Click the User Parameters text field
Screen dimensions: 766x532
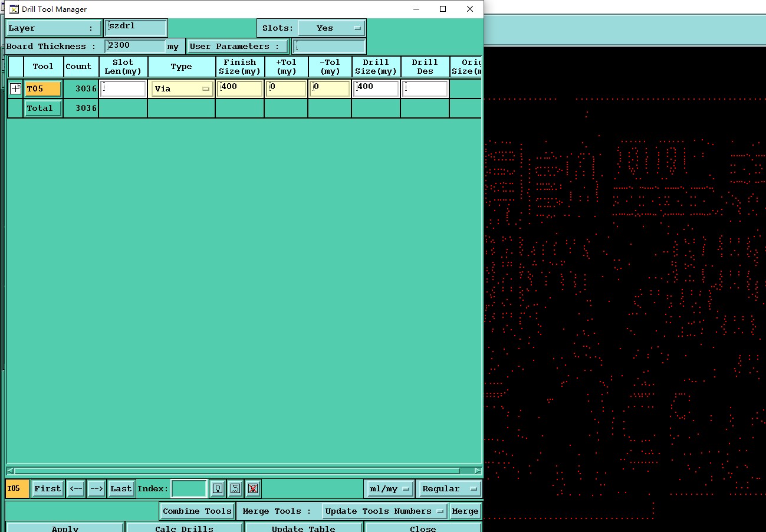[x=329, y=46]
